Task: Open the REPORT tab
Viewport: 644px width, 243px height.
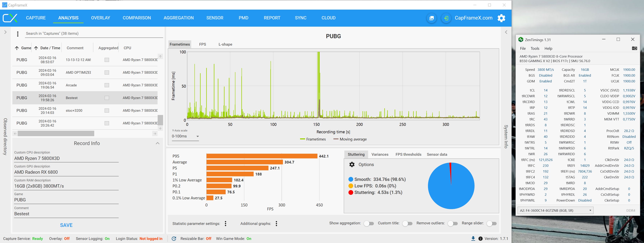Action: pos(272,18)
